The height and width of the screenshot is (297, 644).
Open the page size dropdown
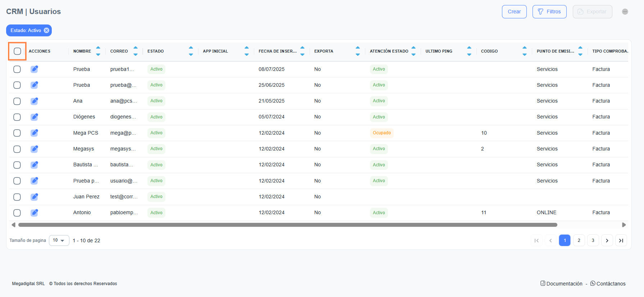tap(59, 240)
